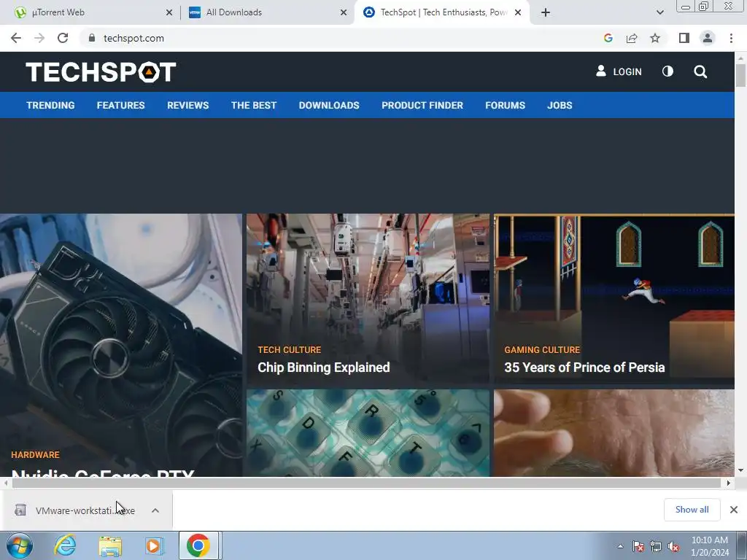Open the Windows Start menu
Screen dimensions: 747x560
coord(19,545)
